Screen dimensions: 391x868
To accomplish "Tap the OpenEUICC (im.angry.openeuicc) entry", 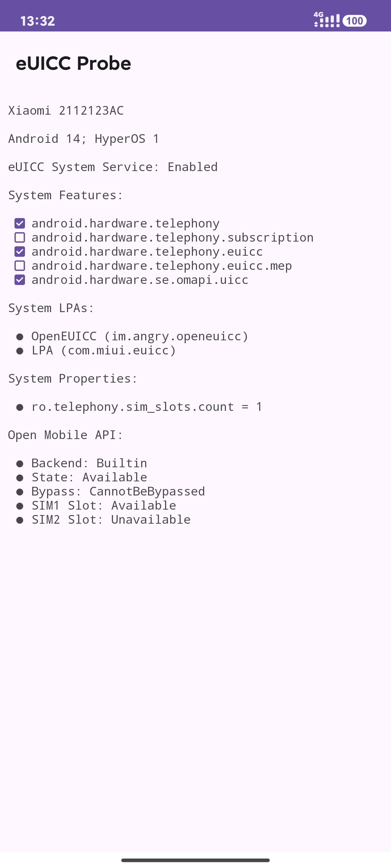I will [x=140, y=336].
